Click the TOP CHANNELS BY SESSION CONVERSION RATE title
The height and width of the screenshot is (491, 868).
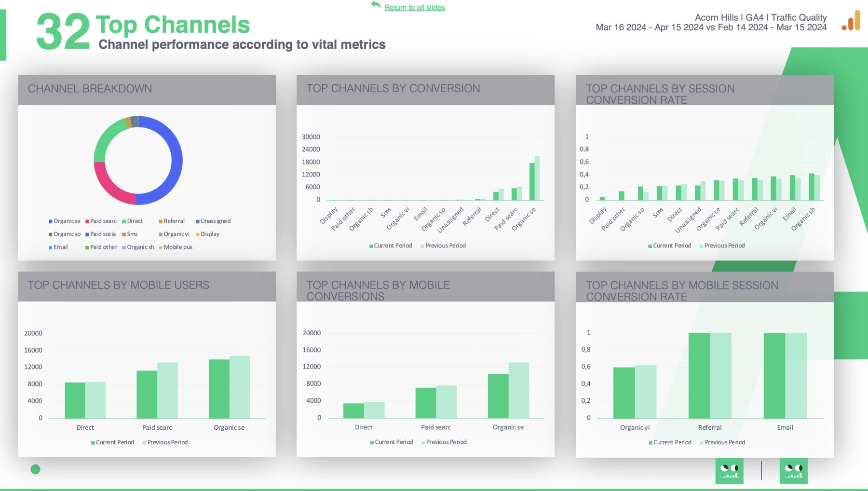coord(660,95)
